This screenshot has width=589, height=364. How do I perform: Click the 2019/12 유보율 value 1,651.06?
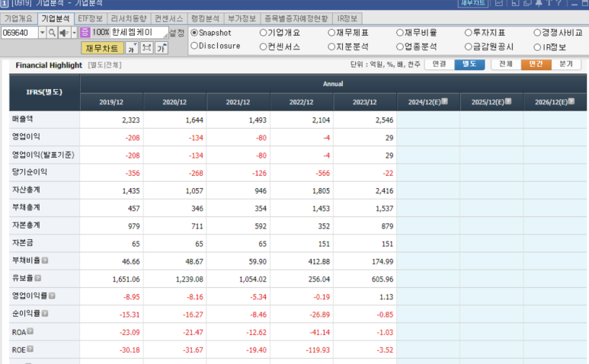[x=126, y=279]
